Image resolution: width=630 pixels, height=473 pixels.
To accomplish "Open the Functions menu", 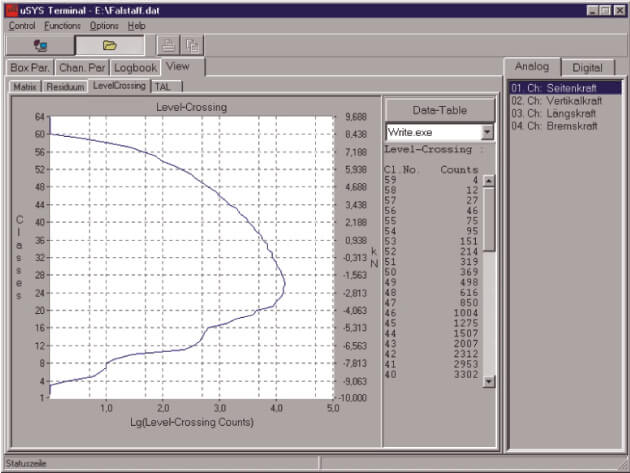I will (x=63, y=25).
